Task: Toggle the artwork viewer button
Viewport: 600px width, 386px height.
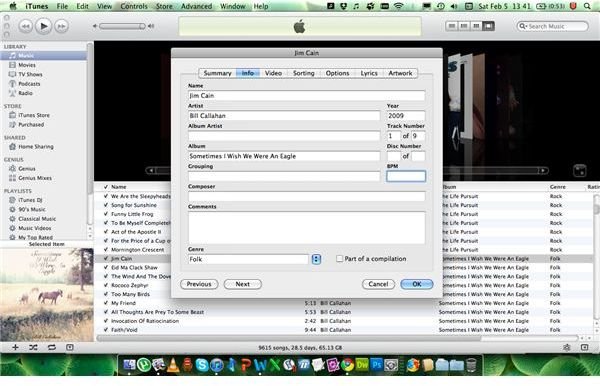Action: (70, 347)
